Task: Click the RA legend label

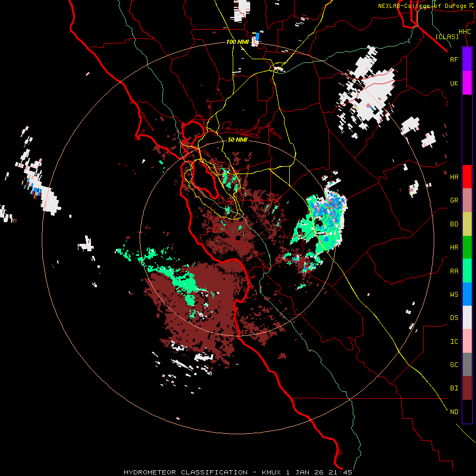Action: (x=454, y=271)
